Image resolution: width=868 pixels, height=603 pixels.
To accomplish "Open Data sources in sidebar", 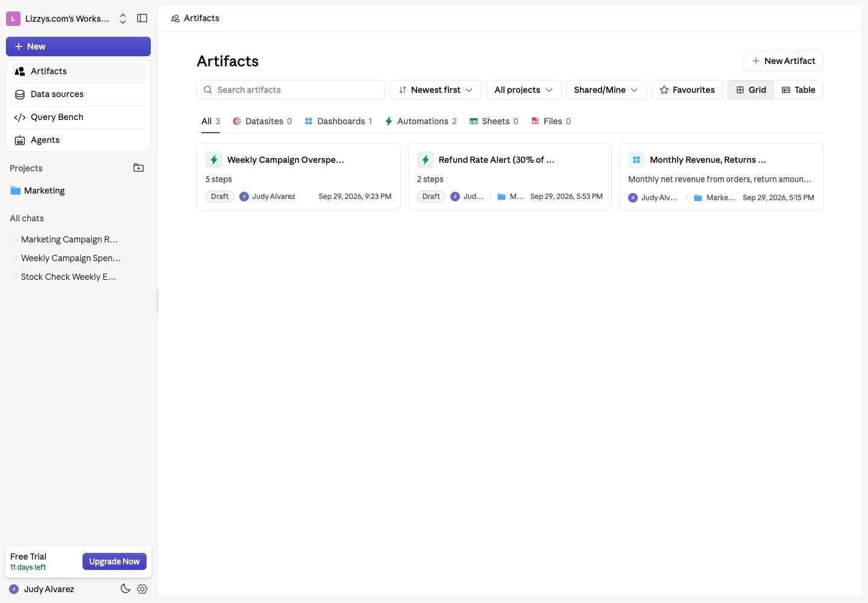I will click(78, 94).
